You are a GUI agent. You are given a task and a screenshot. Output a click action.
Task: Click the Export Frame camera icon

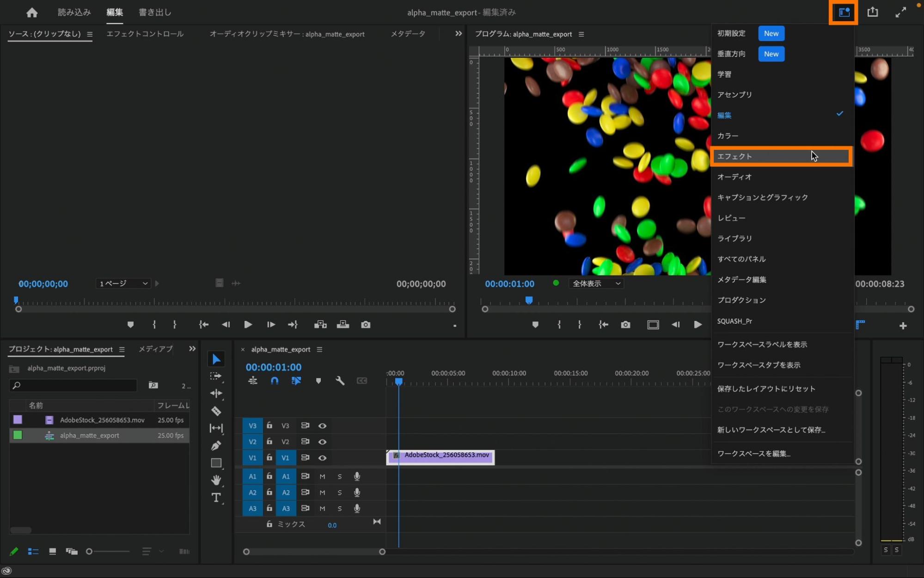[x=625, y=325]
